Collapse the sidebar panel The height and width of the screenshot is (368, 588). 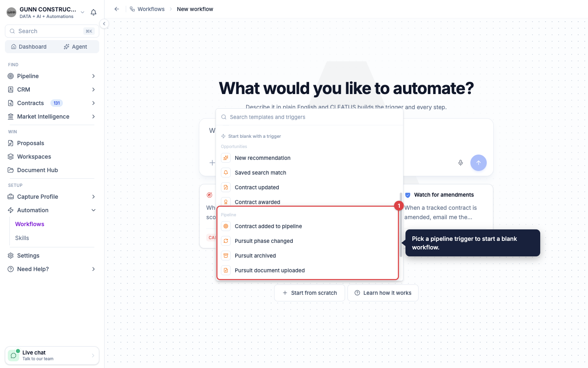[104, 24]
